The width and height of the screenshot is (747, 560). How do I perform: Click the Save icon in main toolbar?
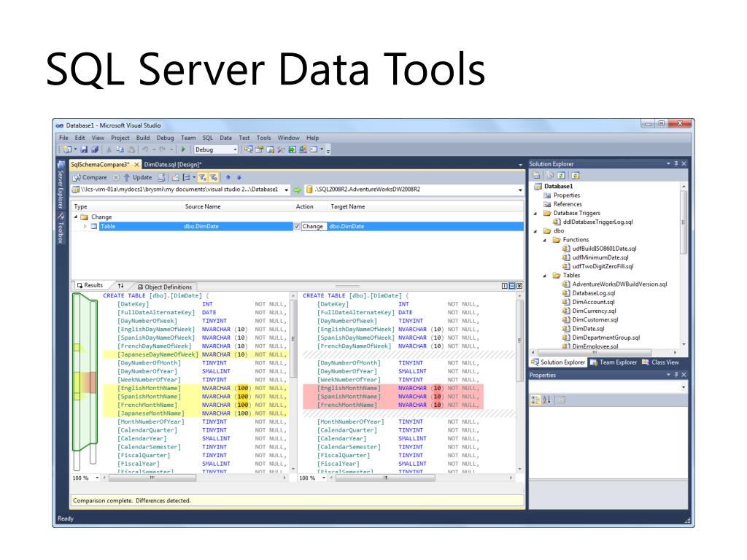[84, 149]
